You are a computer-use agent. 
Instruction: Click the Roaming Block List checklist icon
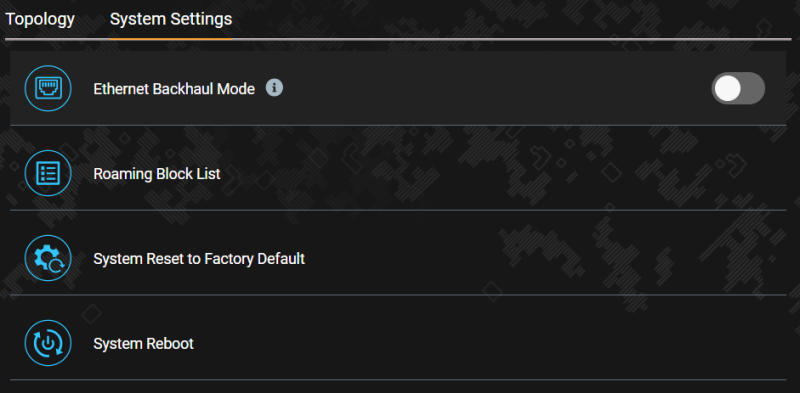pos(48,174)
